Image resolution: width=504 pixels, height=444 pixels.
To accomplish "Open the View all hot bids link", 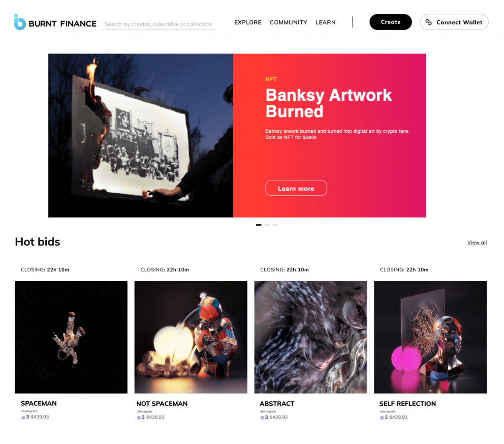I will point(477,243).
